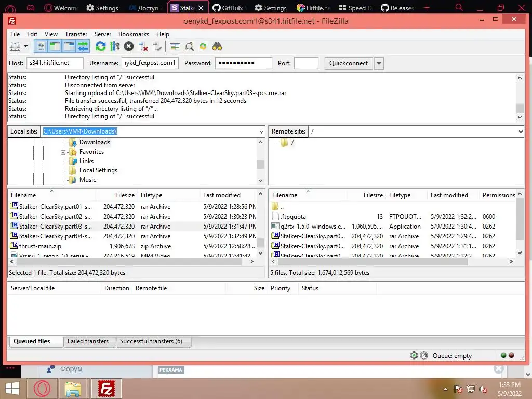Reconnect to the last used server
The height and width of the screenshot is (399, 532).
(x=157, y=46)
